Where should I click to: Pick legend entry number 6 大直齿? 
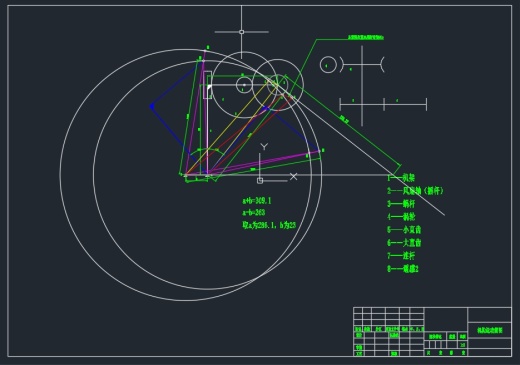point(404,243)
